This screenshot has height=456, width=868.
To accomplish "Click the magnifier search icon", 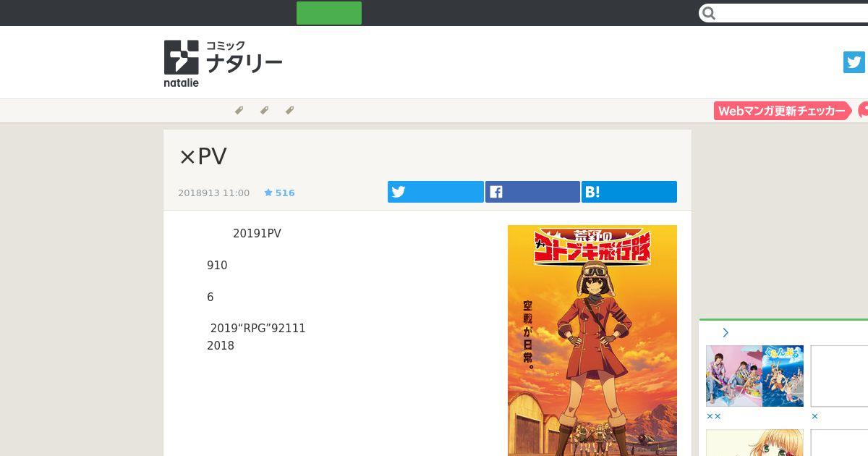I will click(709, 13).
